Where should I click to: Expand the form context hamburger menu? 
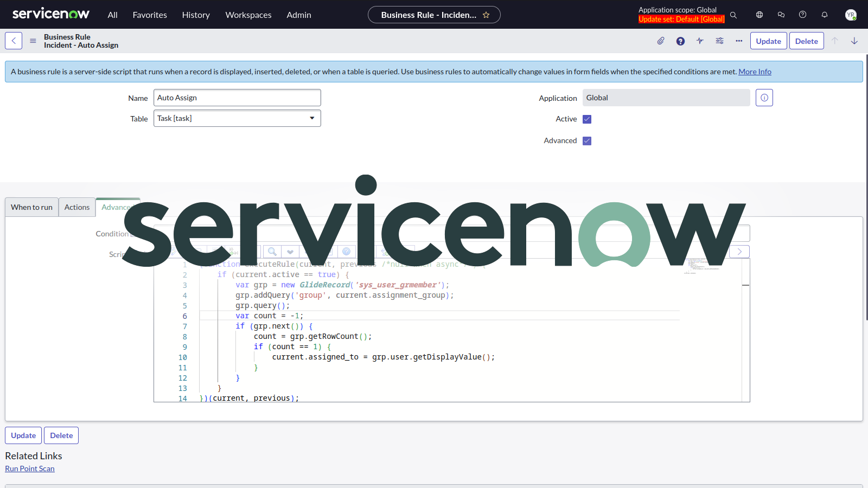tap(33, 40)
